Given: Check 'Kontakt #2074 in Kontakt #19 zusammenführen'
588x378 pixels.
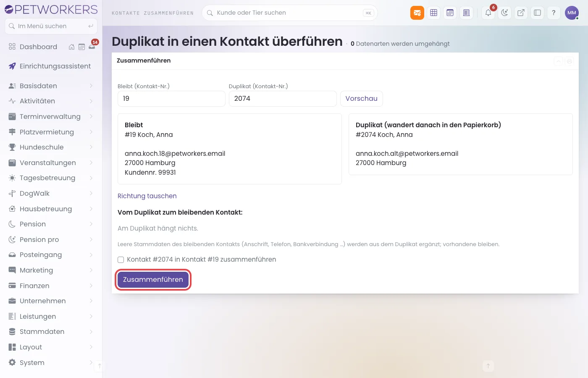Looking at the screenshot, I should [121, 260].
